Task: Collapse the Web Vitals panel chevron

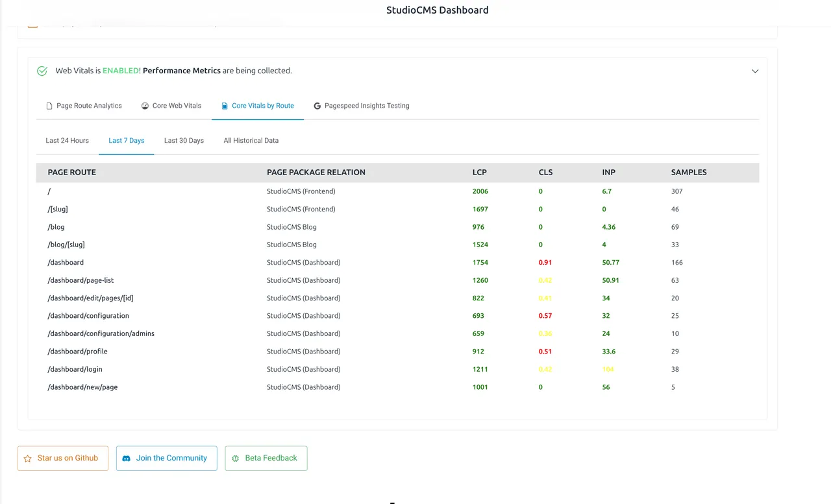Action: pos(755,71)
